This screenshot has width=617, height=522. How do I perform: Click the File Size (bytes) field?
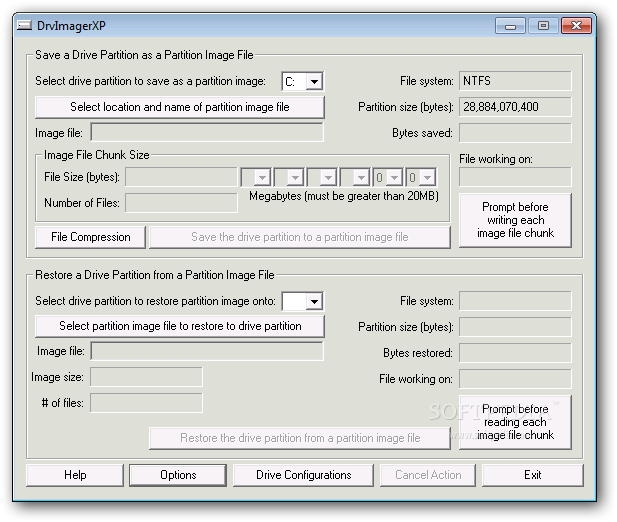181,177
